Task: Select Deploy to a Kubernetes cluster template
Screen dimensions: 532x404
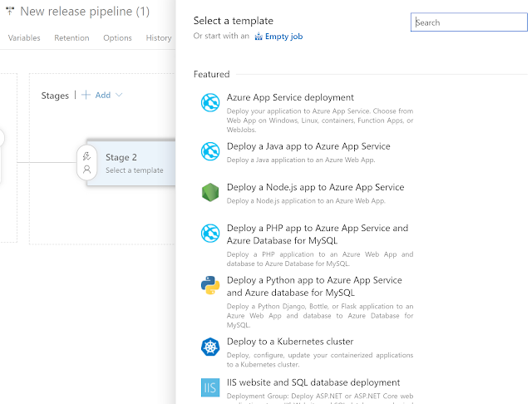Action: click(289, 342)
